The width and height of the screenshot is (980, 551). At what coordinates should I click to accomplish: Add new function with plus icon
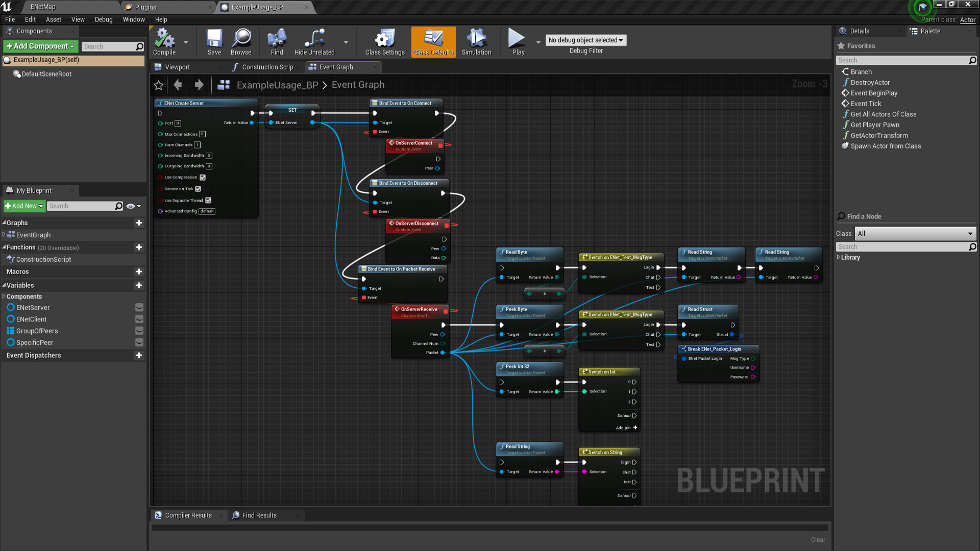point(139,247)
